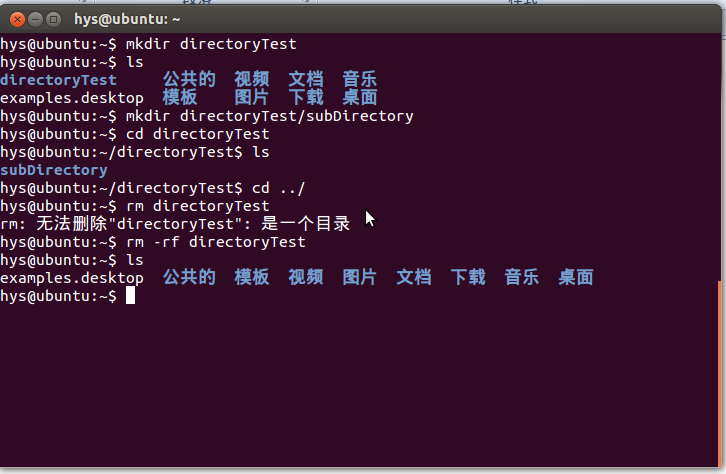Minimize the terminal window
Viewport: 726px width, 474px height.
36,19
